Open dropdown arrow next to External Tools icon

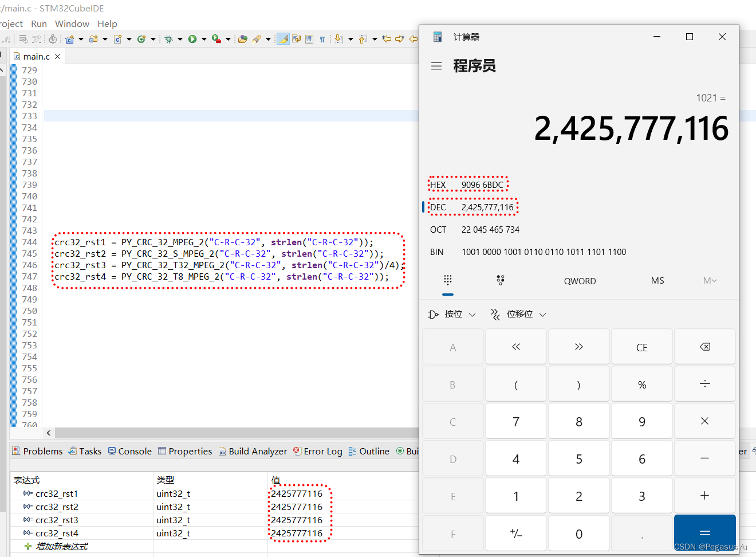click(x=228, y=39)
